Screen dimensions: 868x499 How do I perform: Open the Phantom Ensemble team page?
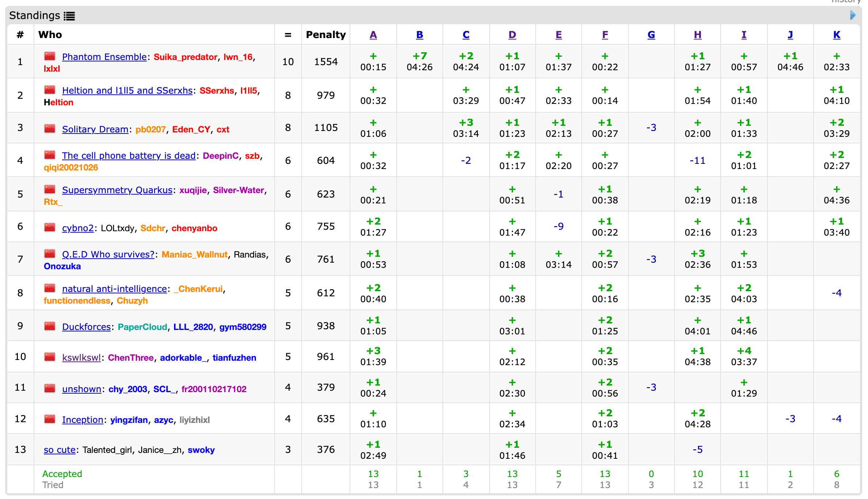coord(104,57)
